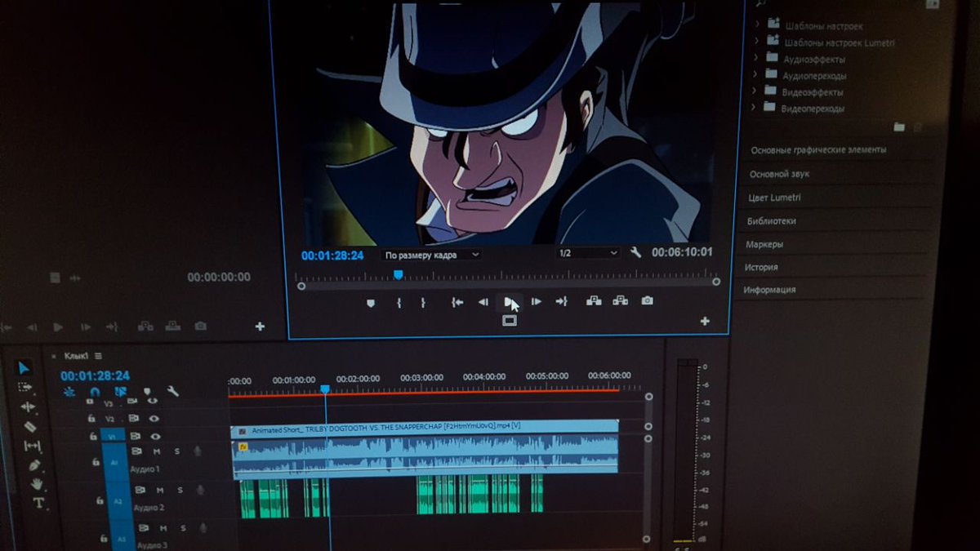Open zoom level dropdown По размеру кадра

tap(433, 255)
